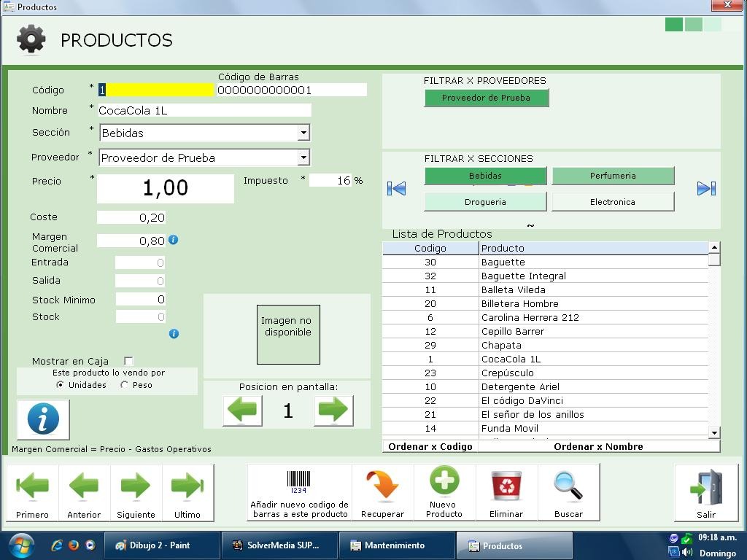Move screen position left with green arrow
Screen dimensions: 747x560
click(242, 410)
